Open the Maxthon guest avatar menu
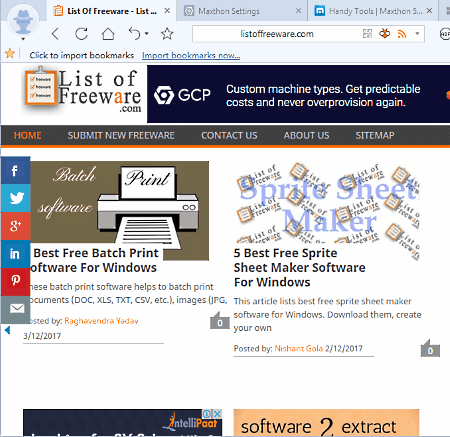The width and height of the screenshot is (450, 437). coord(23,21)
